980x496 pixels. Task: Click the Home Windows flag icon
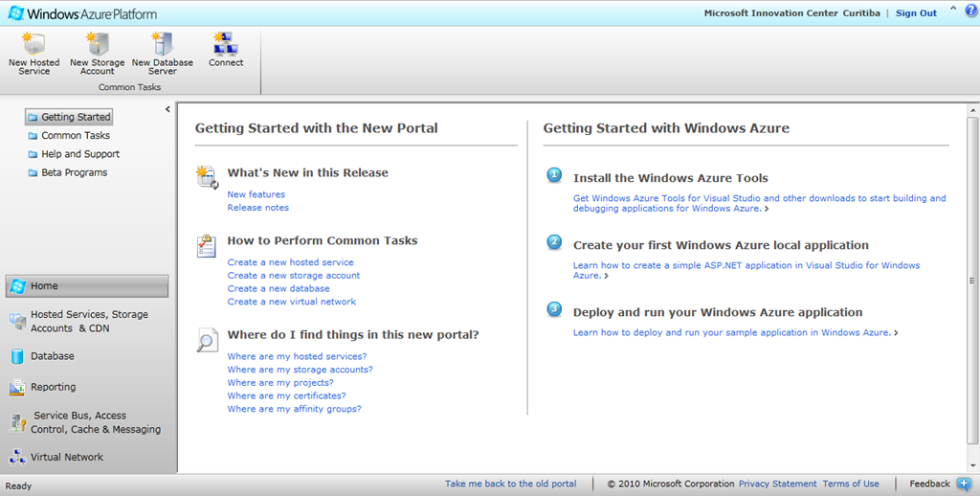pos(17,286)
